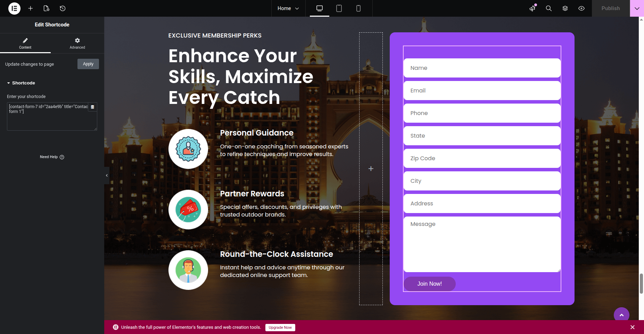Switch to Desktop responsive view
This screenshot has width=644, height=334.
(x=320, y=8)
